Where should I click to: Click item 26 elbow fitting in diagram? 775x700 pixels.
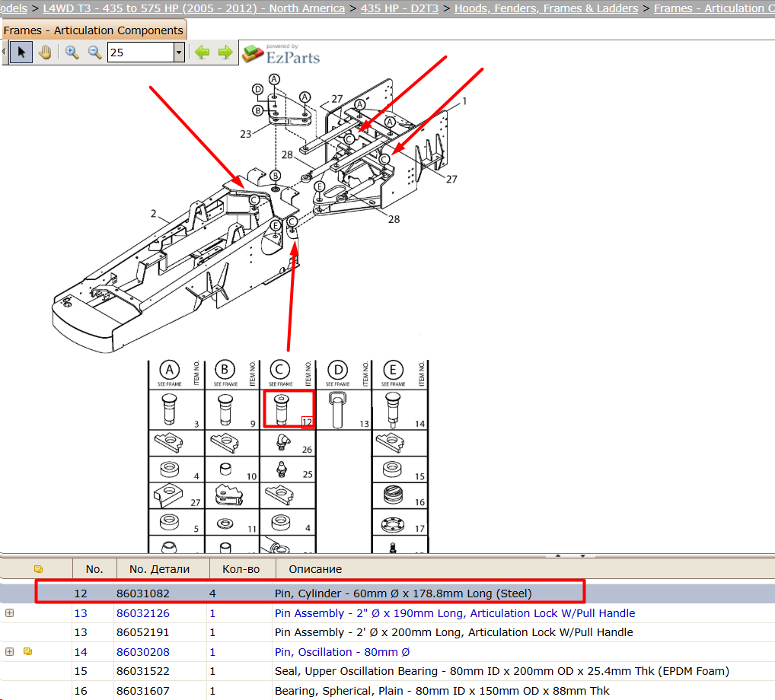282,442
